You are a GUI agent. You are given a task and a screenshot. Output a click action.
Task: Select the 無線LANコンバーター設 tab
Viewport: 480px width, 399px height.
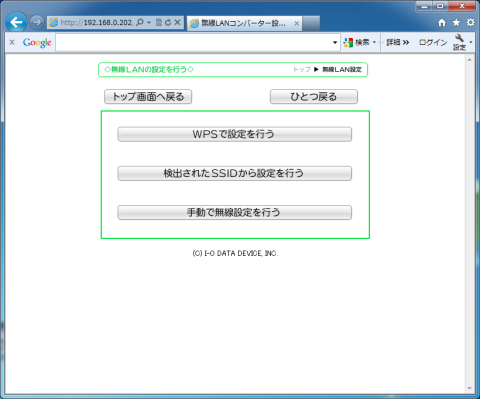(244, 23)
